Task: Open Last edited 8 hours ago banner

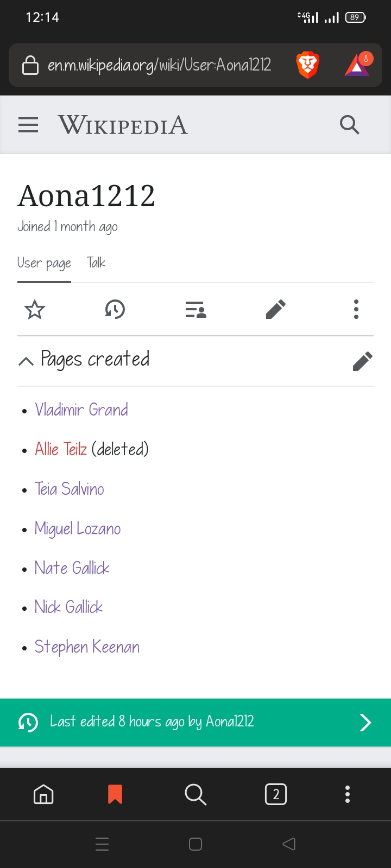Action: [x=195, y=722]
